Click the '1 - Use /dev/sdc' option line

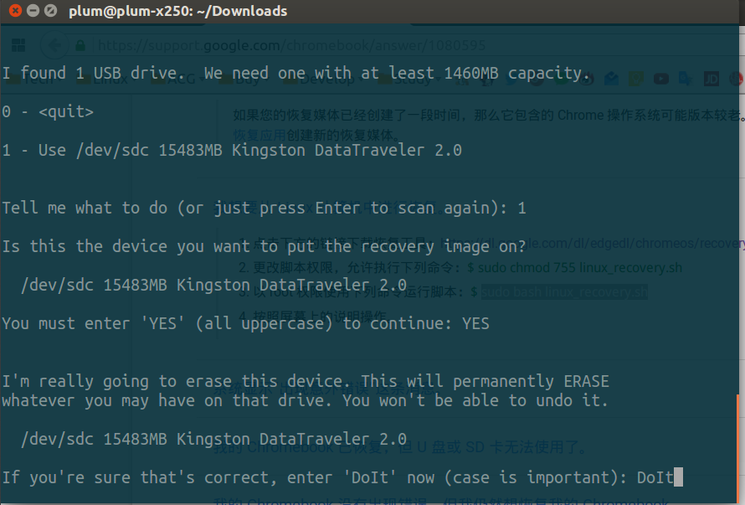click(231, 151)
